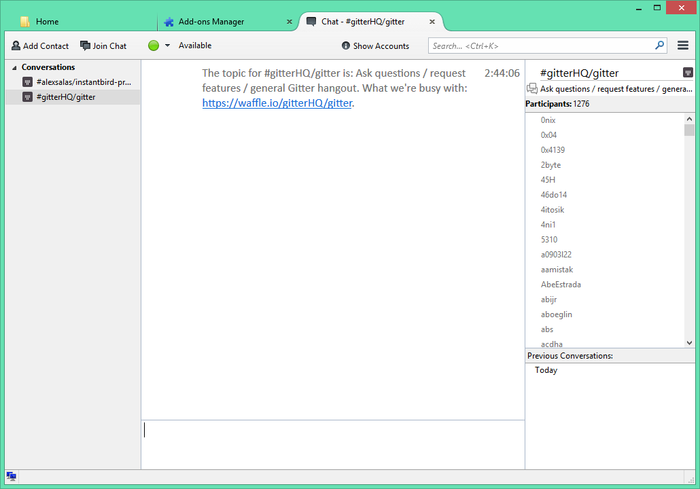Image resolution: width=700 pixels, height=489 pixels.
Task: Select the Chat - #gitterHQ/gitter tab
Action: pos(371,21)
